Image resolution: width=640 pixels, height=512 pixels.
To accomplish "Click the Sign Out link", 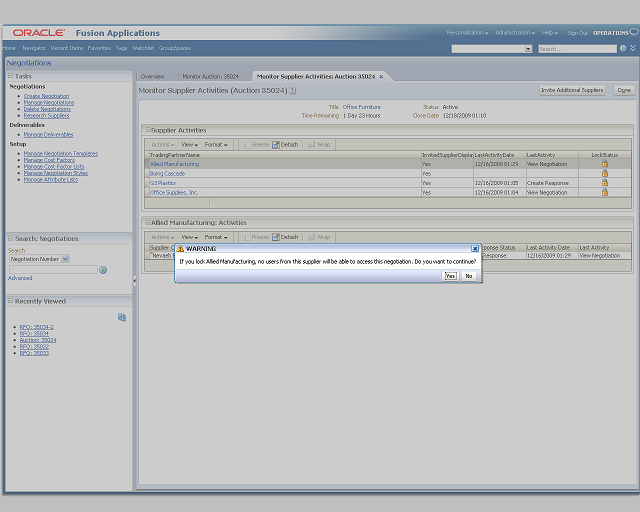I will coord(578,33).
